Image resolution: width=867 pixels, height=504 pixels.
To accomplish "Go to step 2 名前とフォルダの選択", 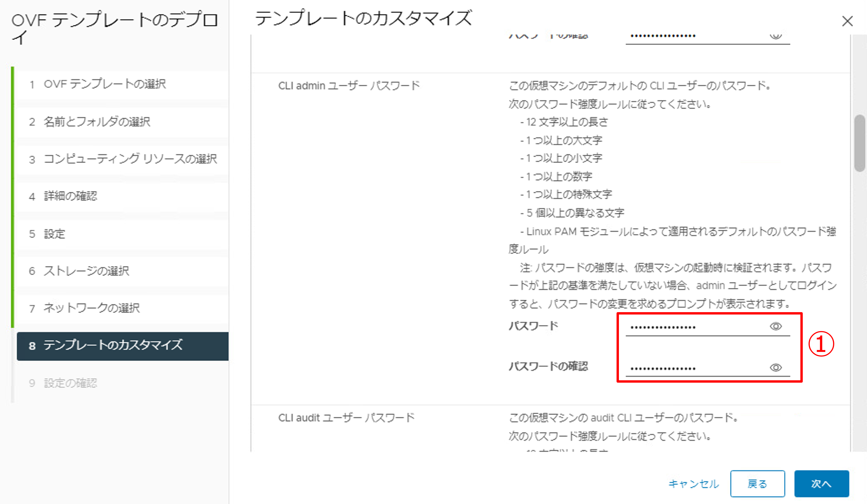I will [x=97, y=122].
